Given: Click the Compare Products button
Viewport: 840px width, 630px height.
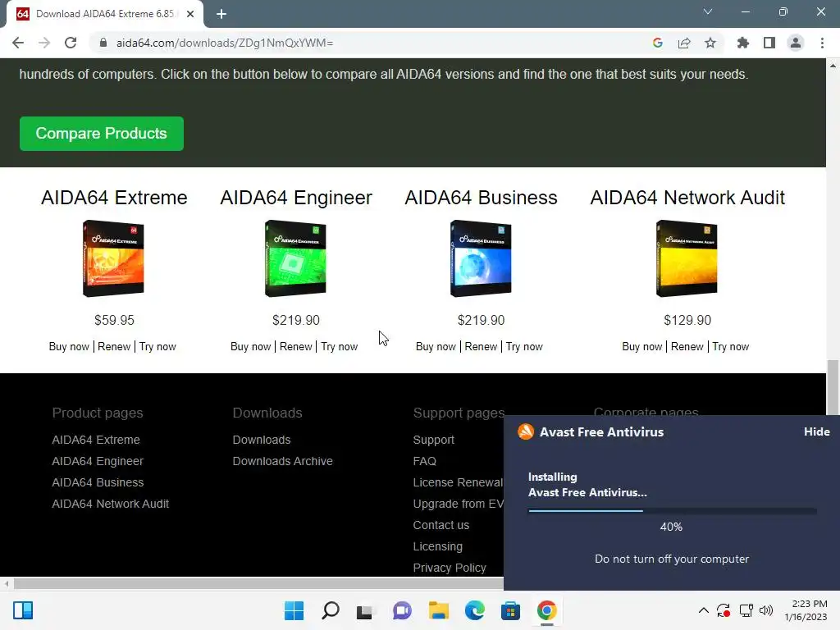Looking at the screenshot, I should [x=101, y=134].
